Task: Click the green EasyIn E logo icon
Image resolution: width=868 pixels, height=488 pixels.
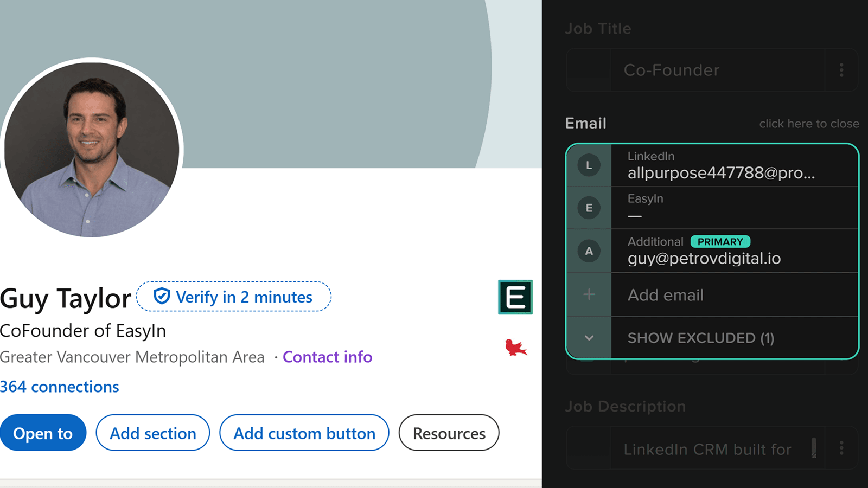Action: tap(515, 297)
